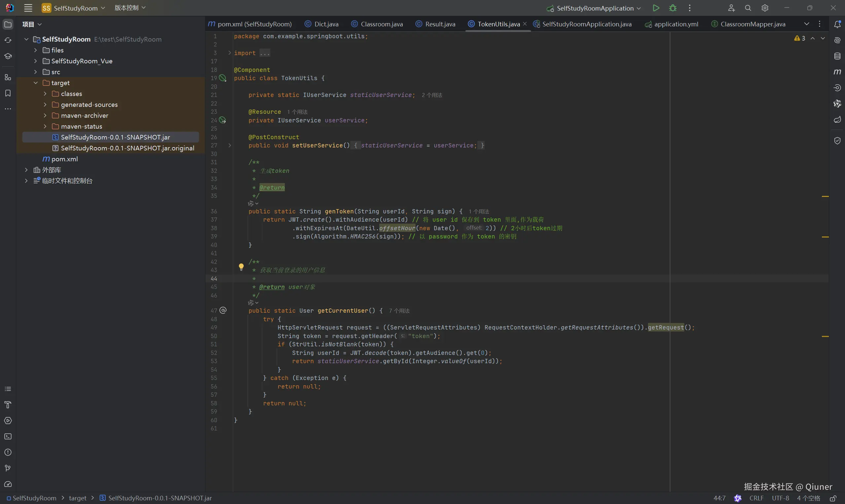Screen dimensions: 845x504
Task: Toggle the read-only lock in the status bar
Action: pos(833,498)
